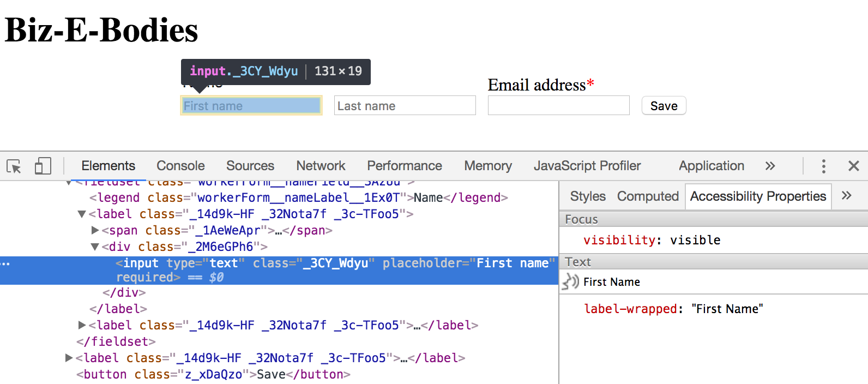Go to the Memory tab

tap(488, 166)
